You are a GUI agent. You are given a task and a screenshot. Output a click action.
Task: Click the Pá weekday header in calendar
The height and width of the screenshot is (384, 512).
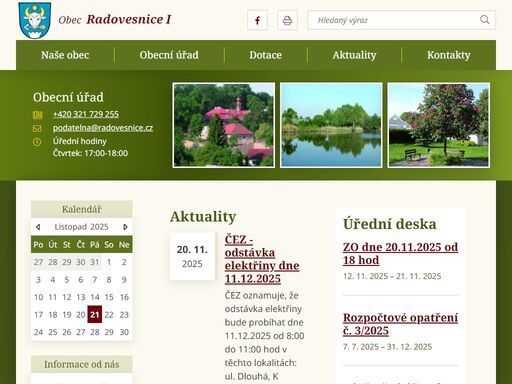point(95,245)
